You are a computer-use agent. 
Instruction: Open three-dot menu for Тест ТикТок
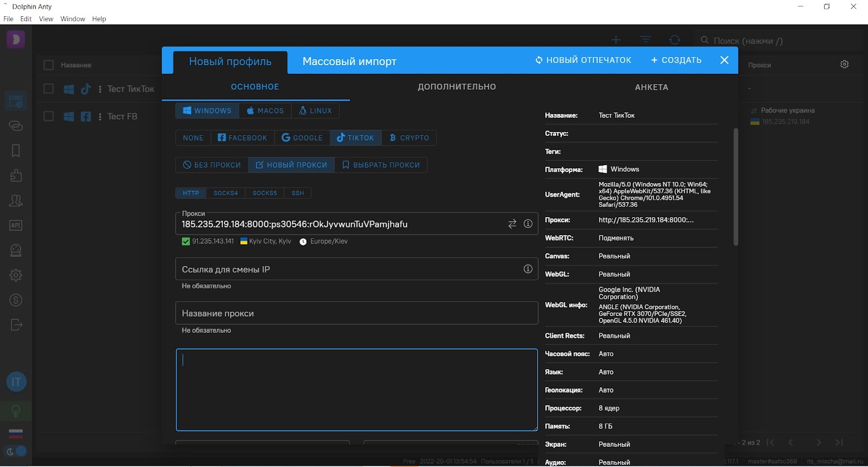click(100, 89)
